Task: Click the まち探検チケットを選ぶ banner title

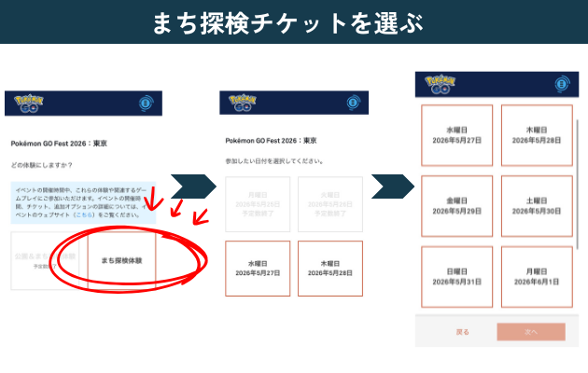Action: point(288,23)
